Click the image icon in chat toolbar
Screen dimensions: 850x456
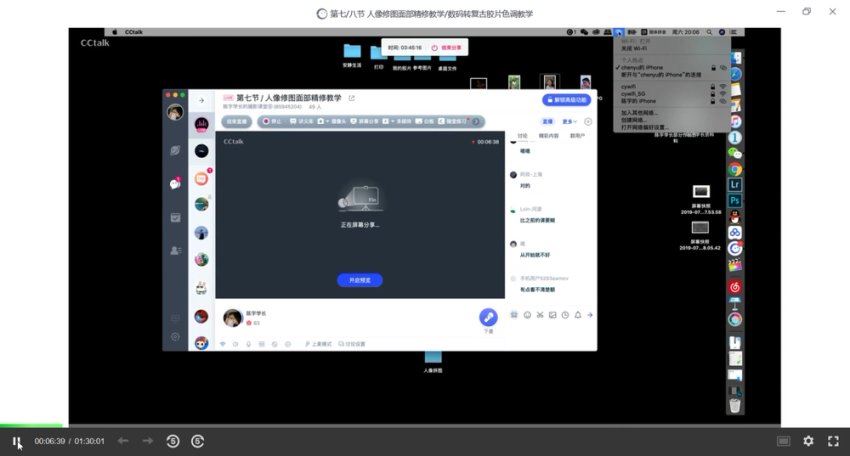(x=552, y=314)
